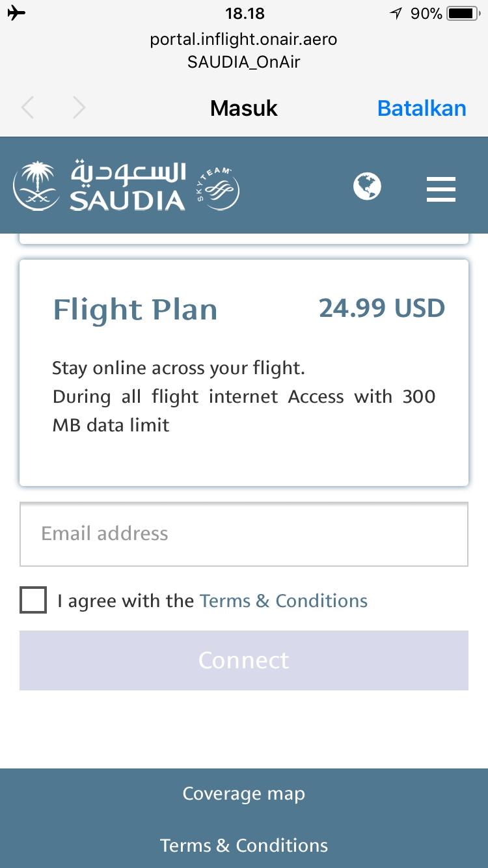Open Coverage map in the footer
488x868 pixels.
[x=244, y=794]
